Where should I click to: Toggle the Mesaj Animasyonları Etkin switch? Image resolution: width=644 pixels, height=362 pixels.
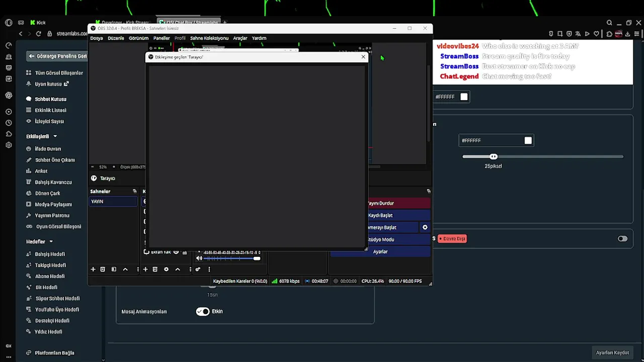point(203,311)
